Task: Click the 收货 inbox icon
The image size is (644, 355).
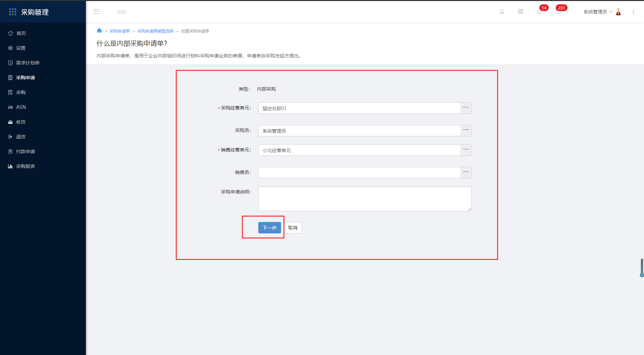Action: pyautogui.click(x=10, y=122)
